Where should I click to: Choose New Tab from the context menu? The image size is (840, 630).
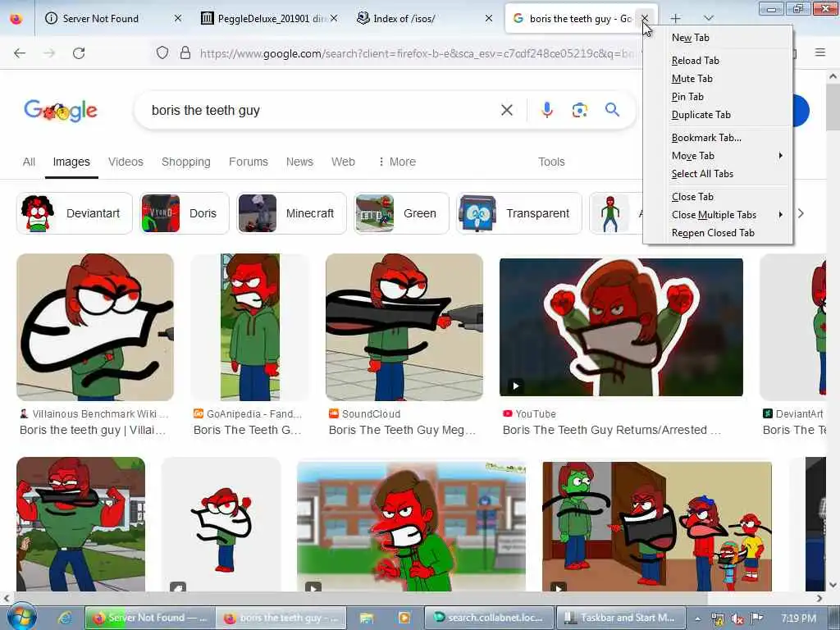[718, 38]
